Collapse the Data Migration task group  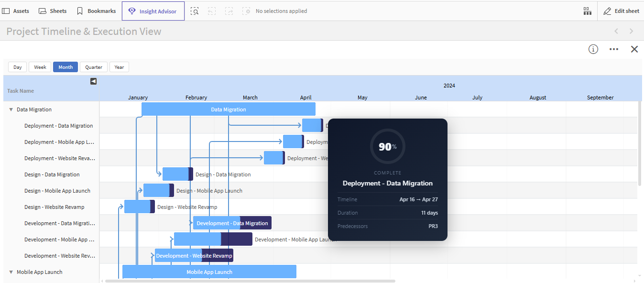point(11,109)
